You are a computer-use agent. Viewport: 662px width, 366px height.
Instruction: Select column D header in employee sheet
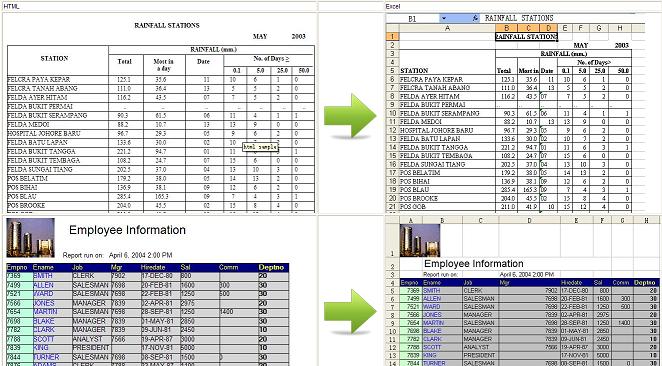pos(529,220)
